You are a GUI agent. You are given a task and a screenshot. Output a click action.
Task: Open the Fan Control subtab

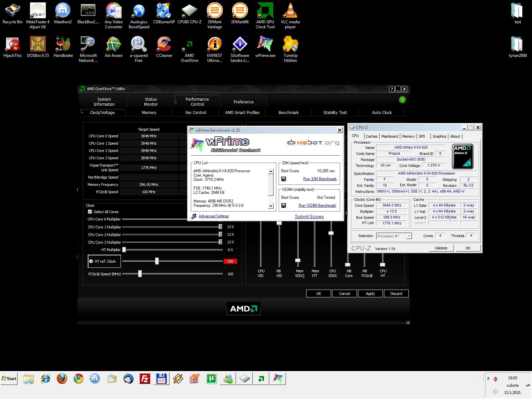196,113
